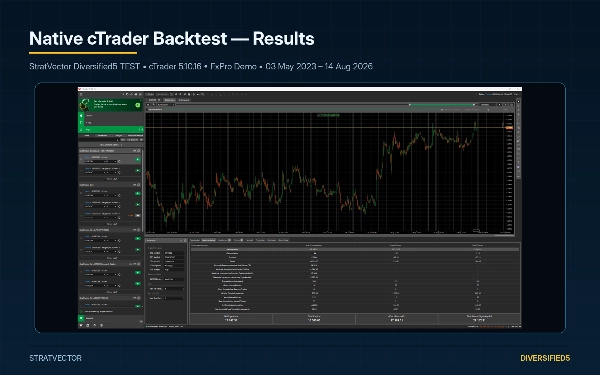The image size is (600, 375).
Task: Click the close icon of the parameters panel
Action: tap(185, 240)
